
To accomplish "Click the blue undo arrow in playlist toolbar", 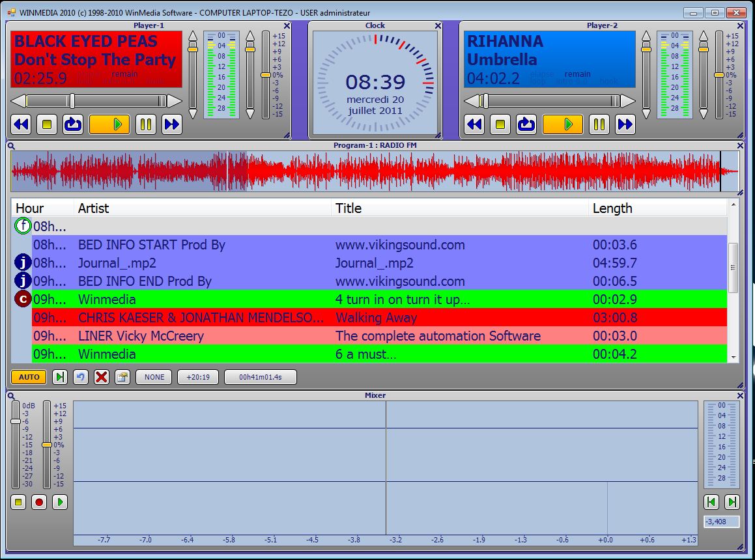I will click(80, 377).
